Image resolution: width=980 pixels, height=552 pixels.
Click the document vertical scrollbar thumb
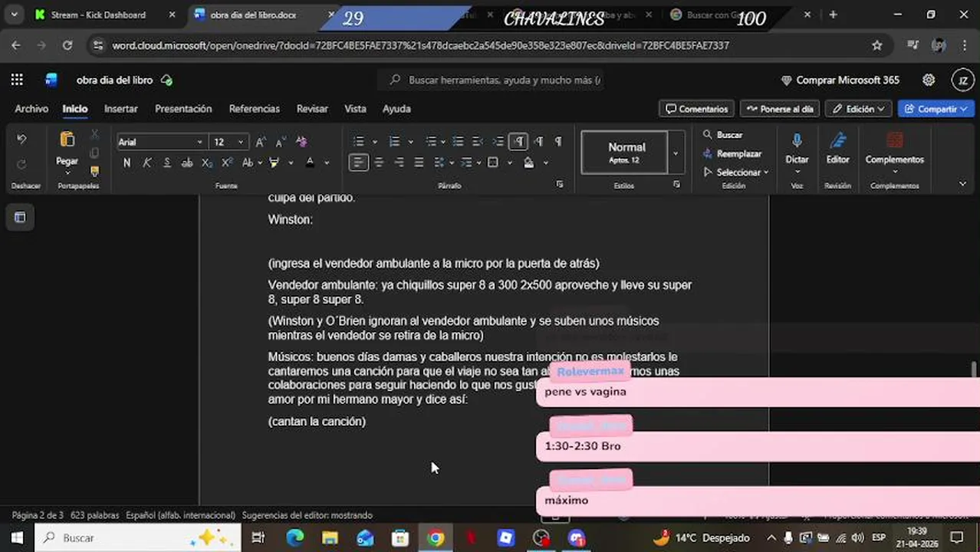(x=975, y=369)
